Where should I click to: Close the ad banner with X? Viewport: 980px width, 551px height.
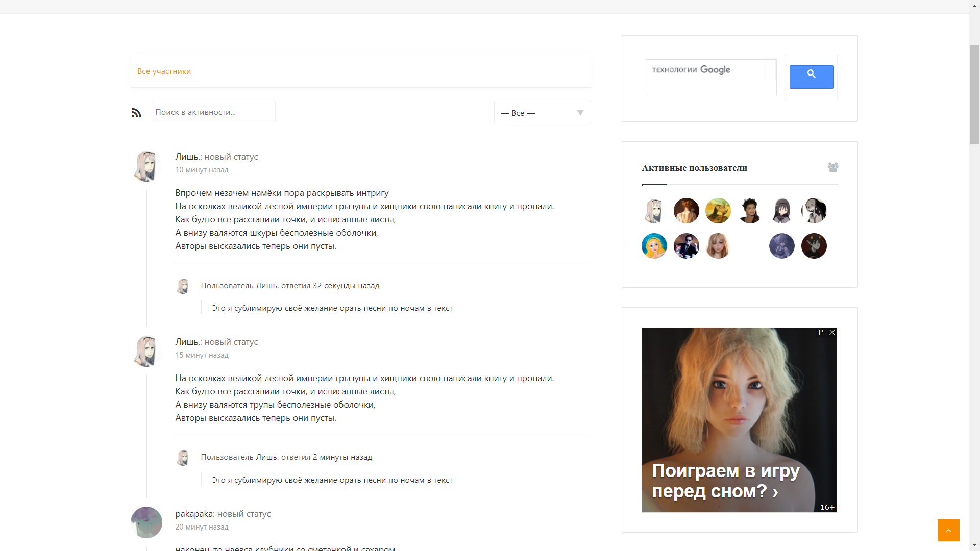(x=832, y=332)
